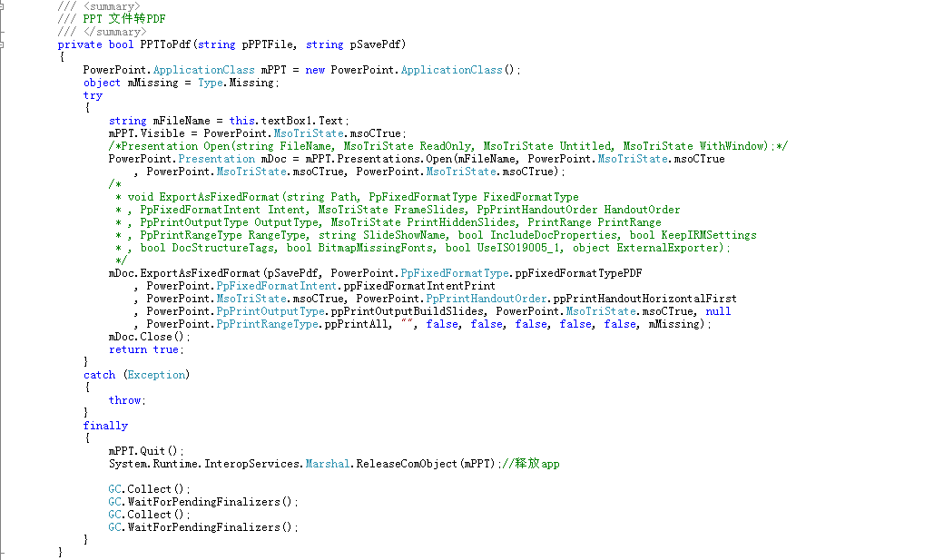The image size is (934, 560).
Task: Click the 'try' keyword
Action: [x=93, y=95]
